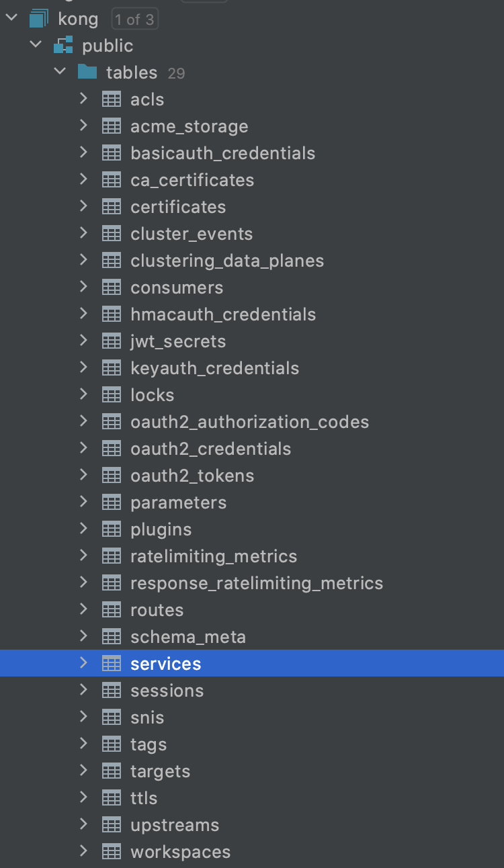Screen dimensions: 504x868
Task: Open the '1 of 3' schema selector
Action: [134, 19]
